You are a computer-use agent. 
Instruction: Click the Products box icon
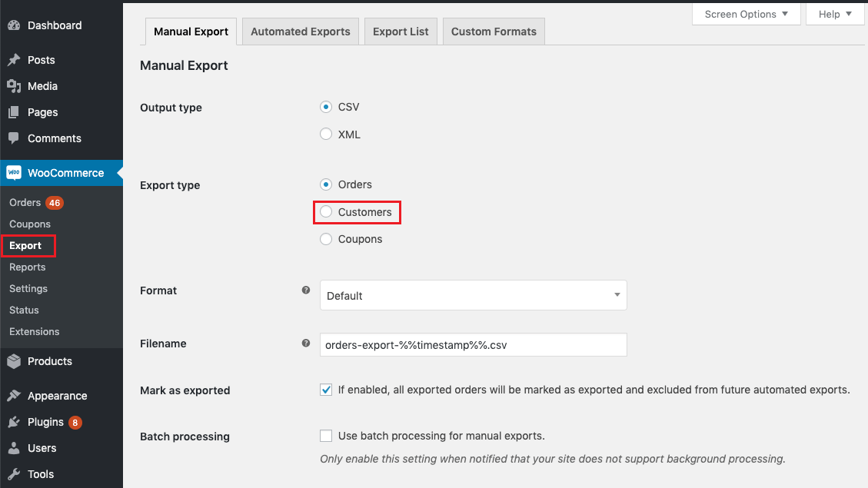pos(14,361)
